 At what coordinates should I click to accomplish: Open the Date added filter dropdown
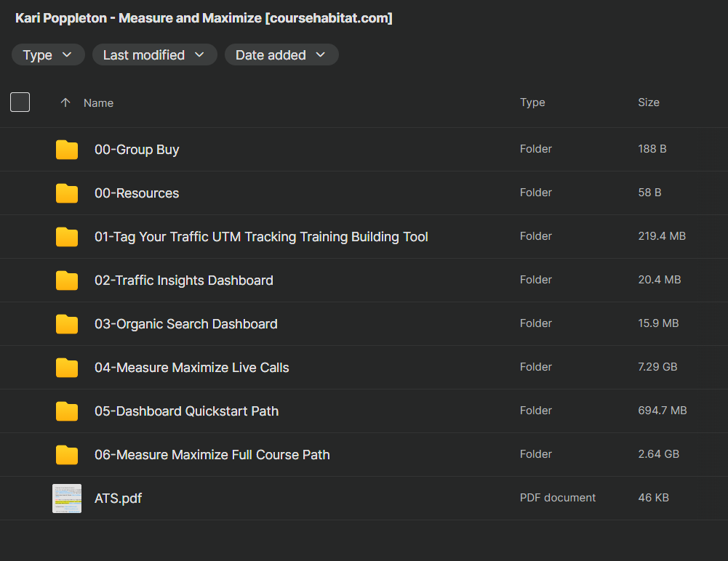281,55
